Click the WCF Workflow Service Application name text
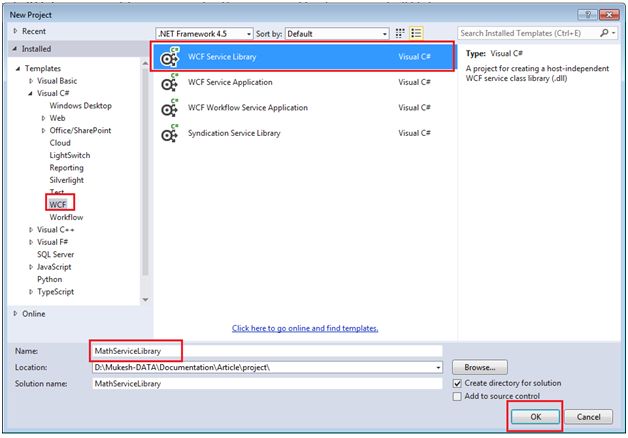Viewport: 628px width, 438px height. [248, 108]
